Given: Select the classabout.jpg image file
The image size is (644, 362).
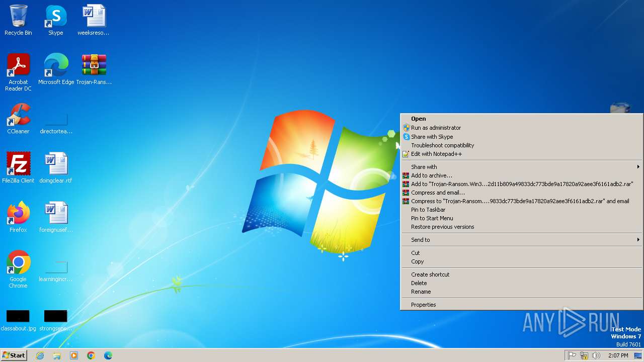Looking at the screenshot, I should (18, 320).
